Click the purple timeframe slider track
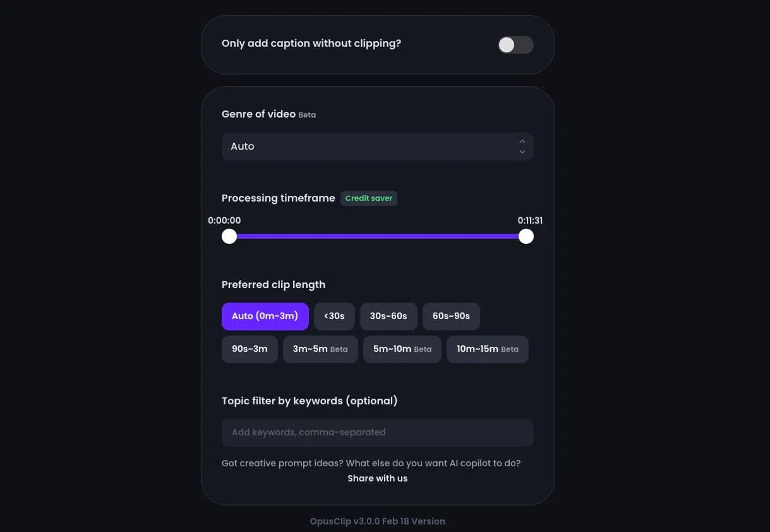 [377, 236]
